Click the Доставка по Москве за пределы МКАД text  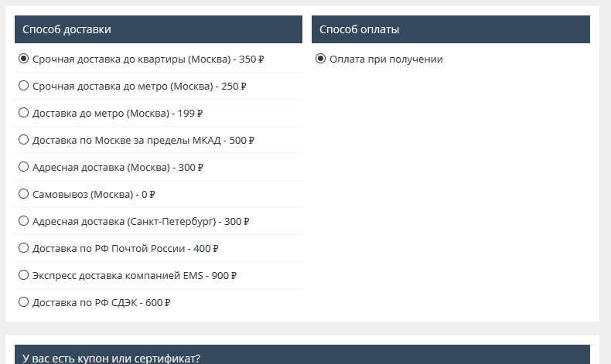pos(143,141)
